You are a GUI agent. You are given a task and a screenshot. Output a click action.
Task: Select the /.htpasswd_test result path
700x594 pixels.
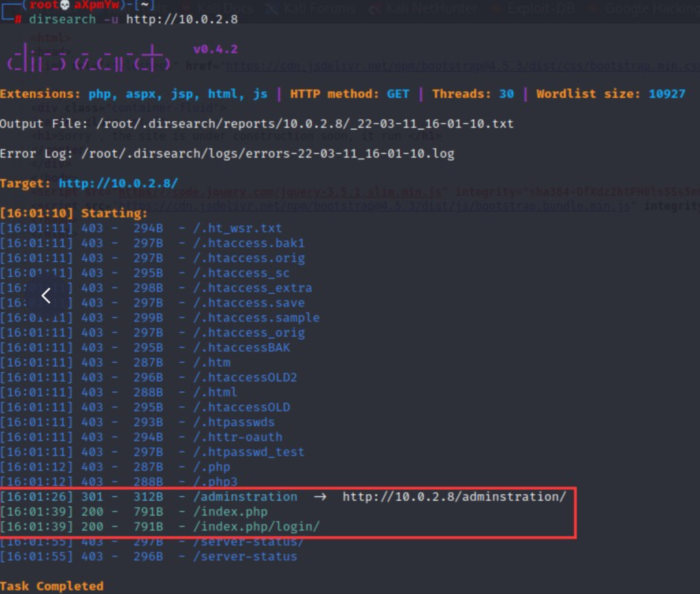pos(249,452)
